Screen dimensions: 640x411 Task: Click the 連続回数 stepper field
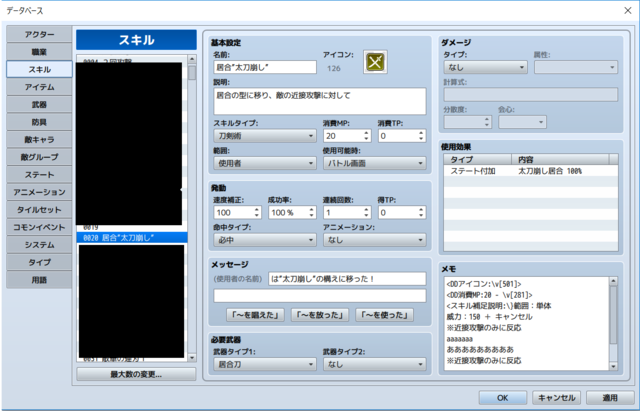(x=347, y=212)
